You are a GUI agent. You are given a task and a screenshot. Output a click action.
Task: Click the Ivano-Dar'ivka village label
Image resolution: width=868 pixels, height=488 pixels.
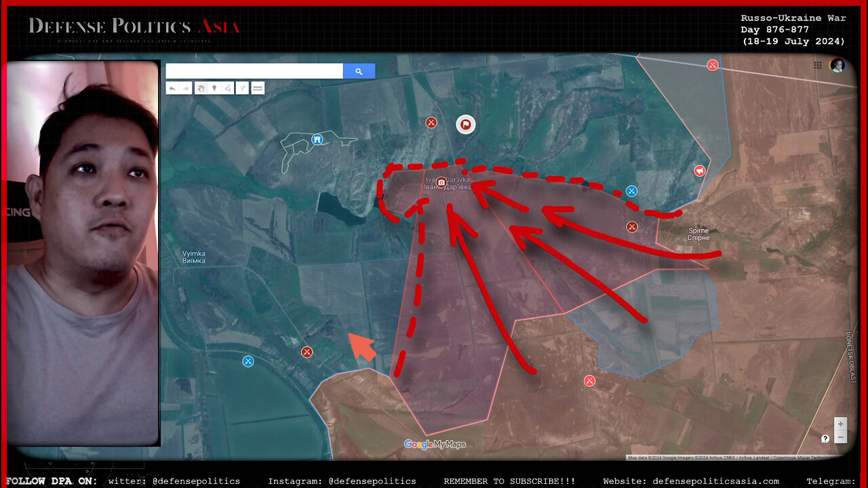tap(448, 183)
